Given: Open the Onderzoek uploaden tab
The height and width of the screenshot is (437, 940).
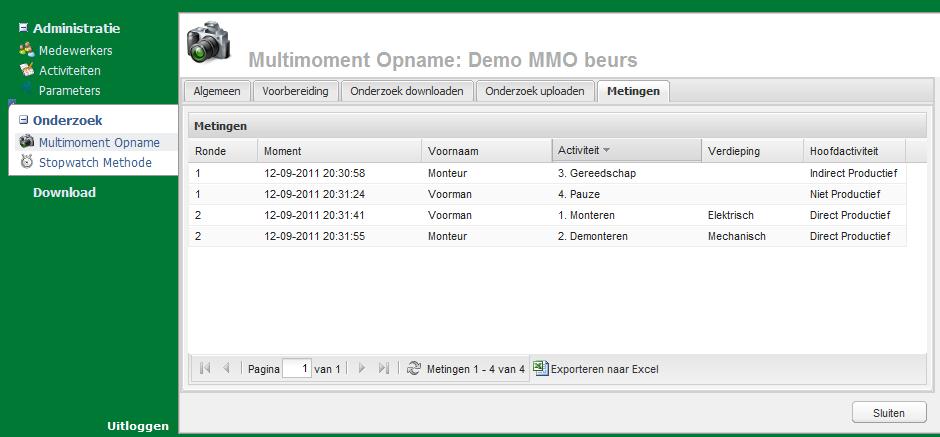Looking at the screenshot, I should (534, 91).
